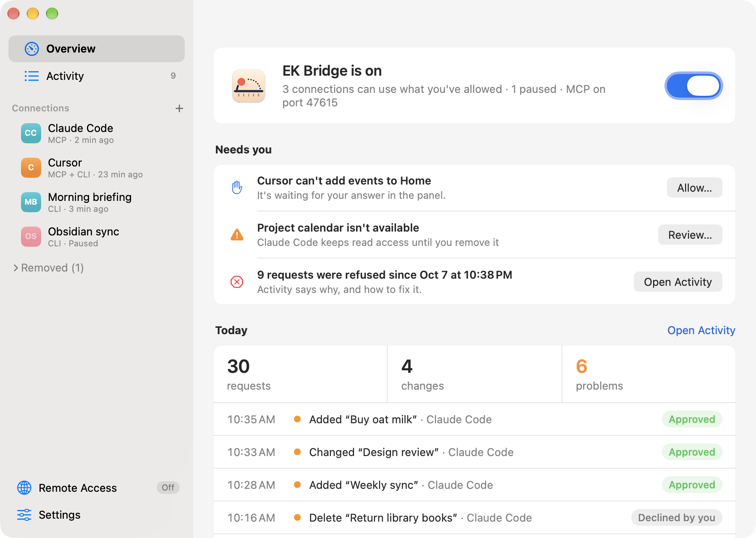Click Added "Buy oat milk" entry text
756x538 pixels.
(x=363, y=419)
